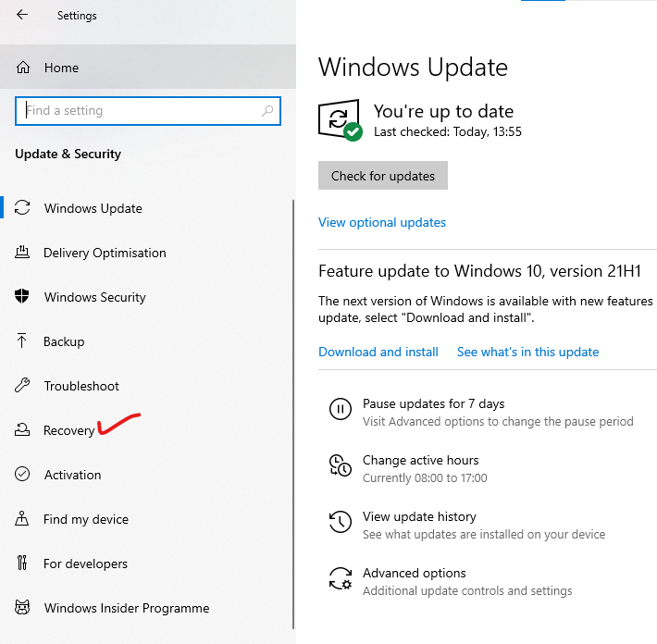The width and height of the screenshot is (657, 644).
Task: Click the Update & Security heading text
Action: coord(68,155)
